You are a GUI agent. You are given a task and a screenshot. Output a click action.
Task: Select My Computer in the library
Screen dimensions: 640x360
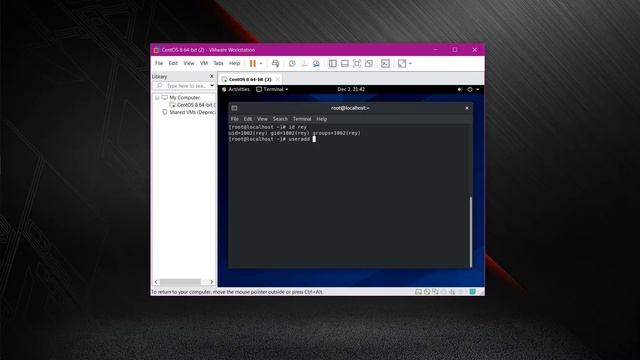184,98
